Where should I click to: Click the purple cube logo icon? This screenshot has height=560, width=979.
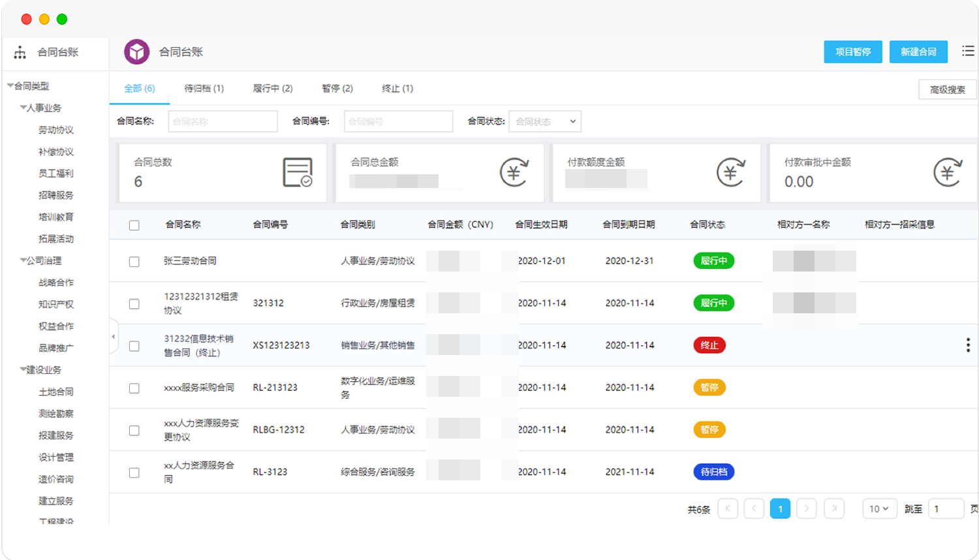pos(137,52)
